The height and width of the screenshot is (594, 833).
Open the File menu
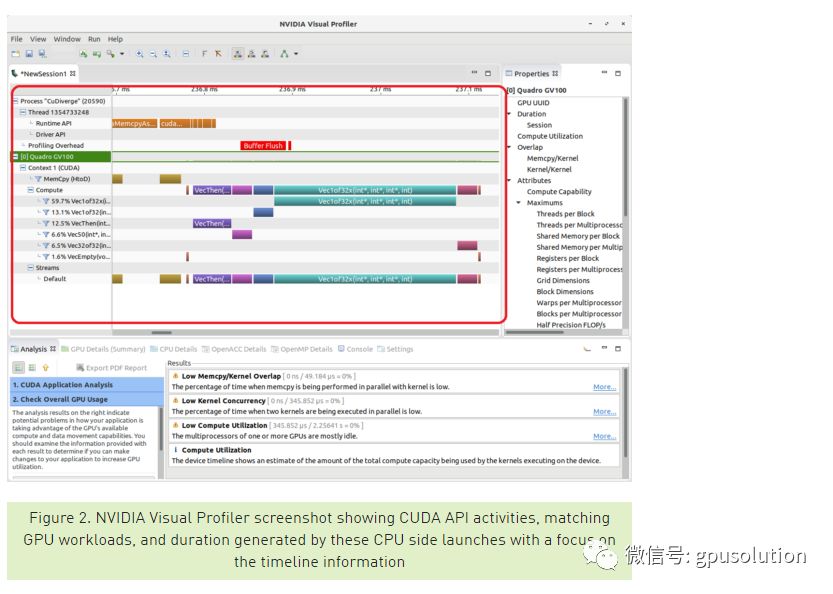(16, 39)
